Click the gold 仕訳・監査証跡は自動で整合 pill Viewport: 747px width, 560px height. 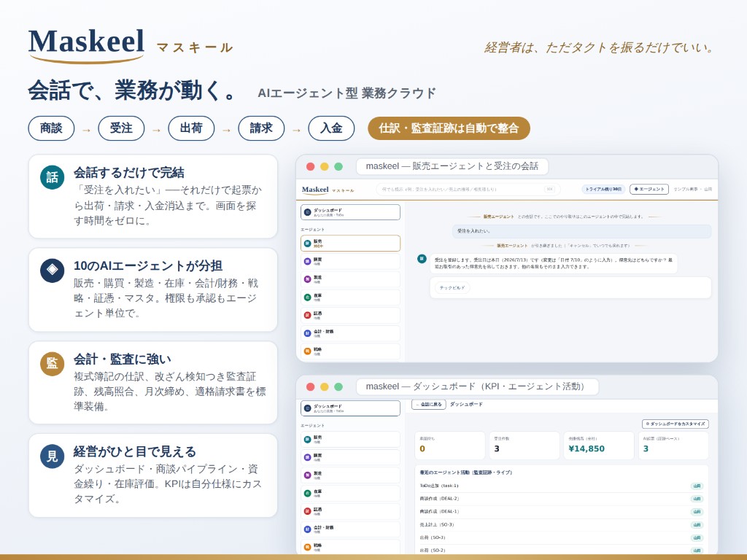[x=449, y=128]
